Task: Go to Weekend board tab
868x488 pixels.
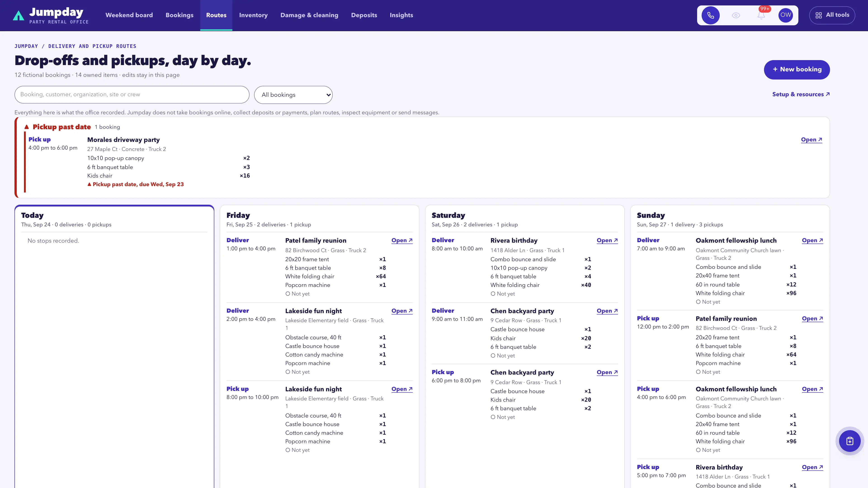Action: [x=129, y=15]
